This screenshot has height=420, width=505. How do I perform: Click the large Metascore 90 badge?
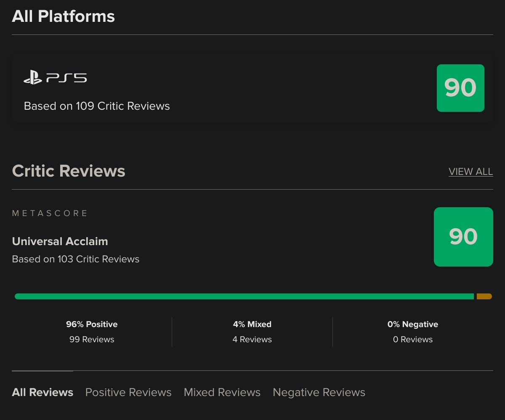(x=463, y=237)
